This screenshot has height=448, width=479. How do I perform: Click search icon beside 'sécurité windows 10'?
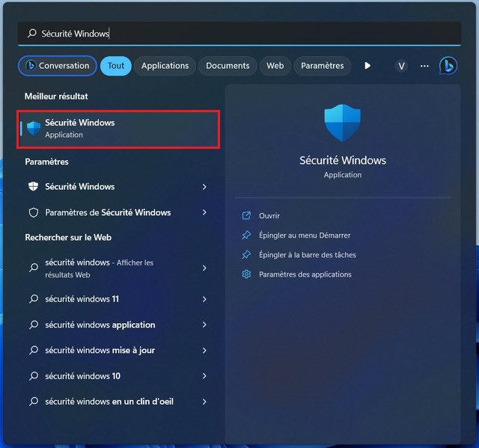point(33,375)
